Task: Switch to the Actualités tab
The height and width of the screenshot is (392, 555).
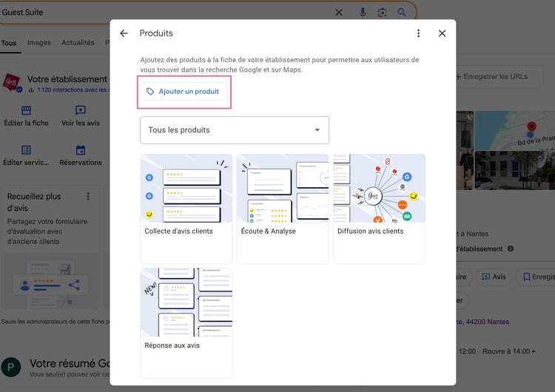Action: 78,43
